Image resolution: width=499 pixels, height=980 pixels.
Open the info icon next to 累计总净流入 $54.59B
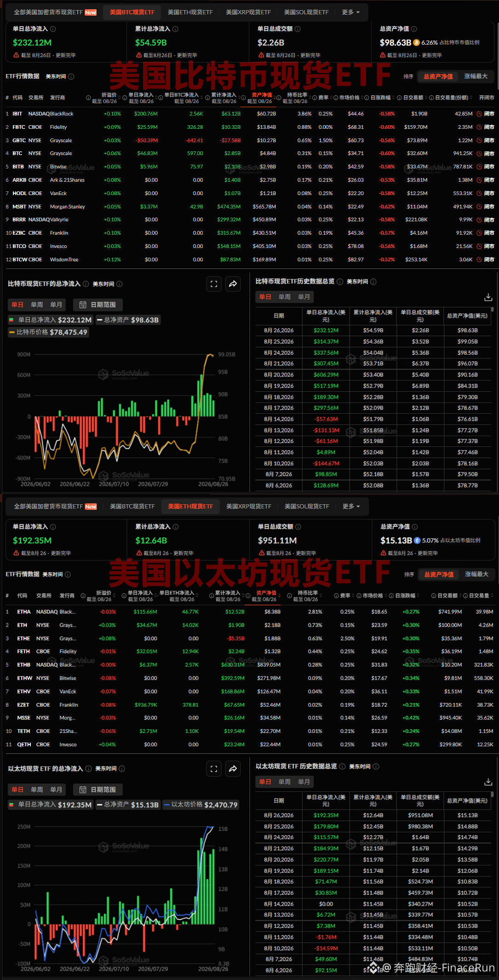tap(175, 29)
